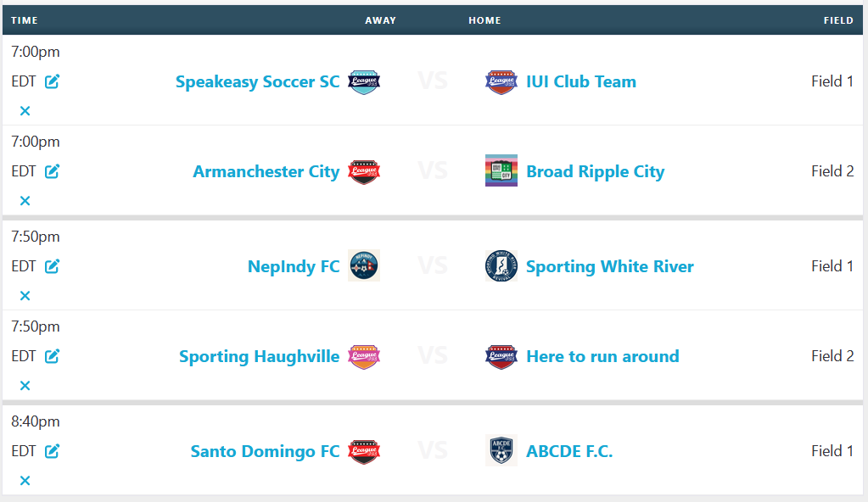Click the Broad Ripple City rainbow logo
Image resolution: width=868 pixels, height=502 pixels.
(501, 170)
